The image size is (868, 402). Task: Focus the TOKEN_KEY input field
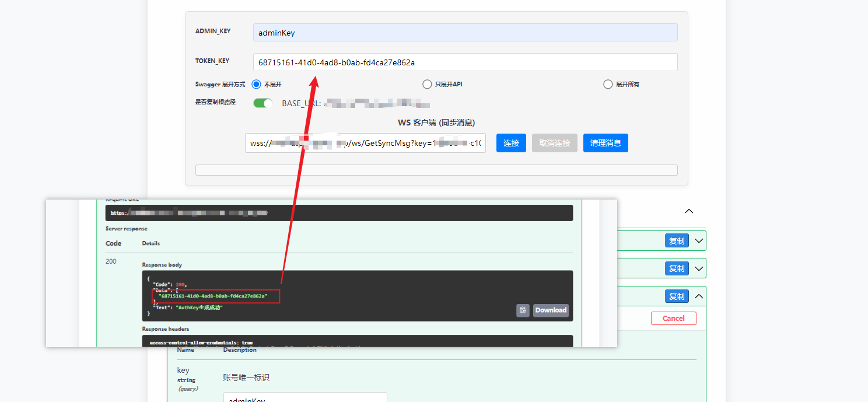click(x=465, y=62)
